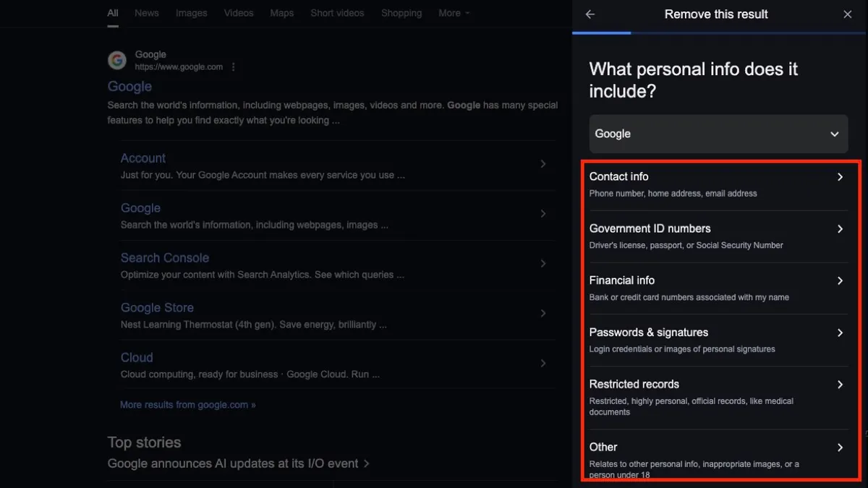The image size is (868, 488).
Task: Open the Google selection dropdown
Action: tap(718, 134)
